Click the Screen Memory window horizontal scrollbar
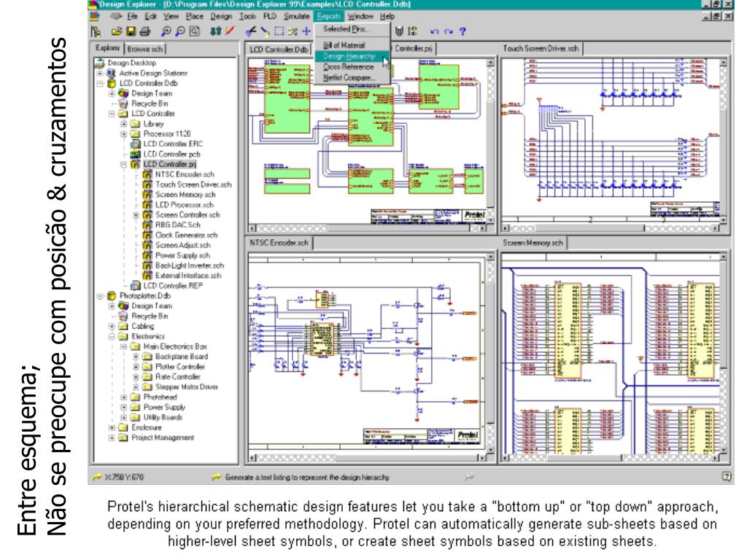The image size is (747, 560). click(612, 458)
